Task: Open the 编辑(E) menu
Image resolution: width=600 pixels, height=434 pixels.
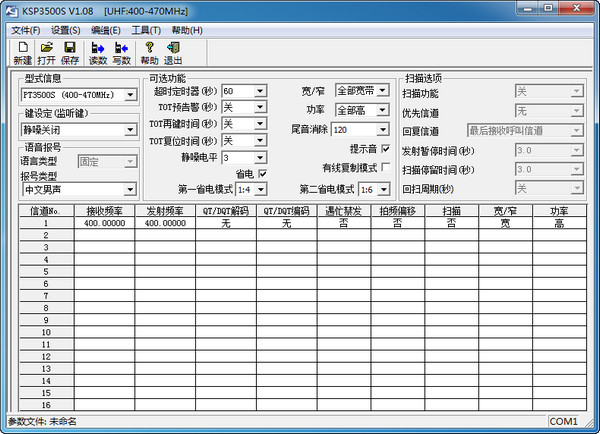Action: click(x=106, y=30)
